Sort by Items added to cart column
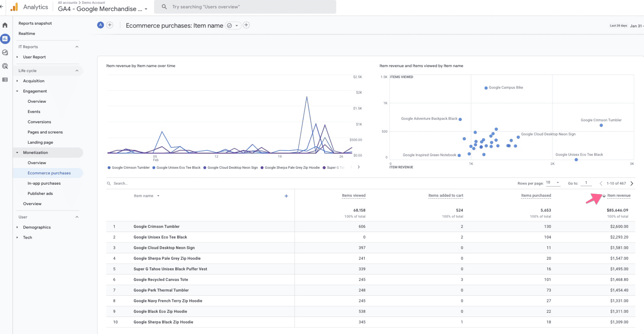Screen dimensions: 644x334 [x=446, y=196]
